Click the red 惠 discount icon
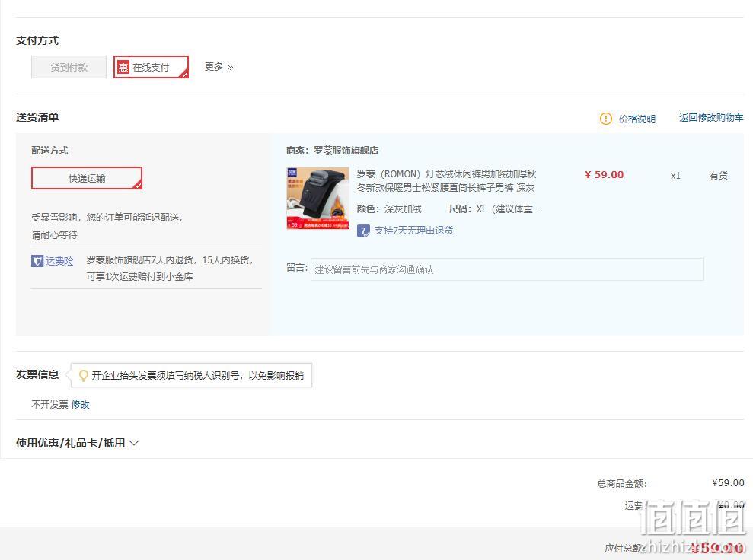Image resolution: width=753 pixels, height=560 pixels. pos(123,67)
